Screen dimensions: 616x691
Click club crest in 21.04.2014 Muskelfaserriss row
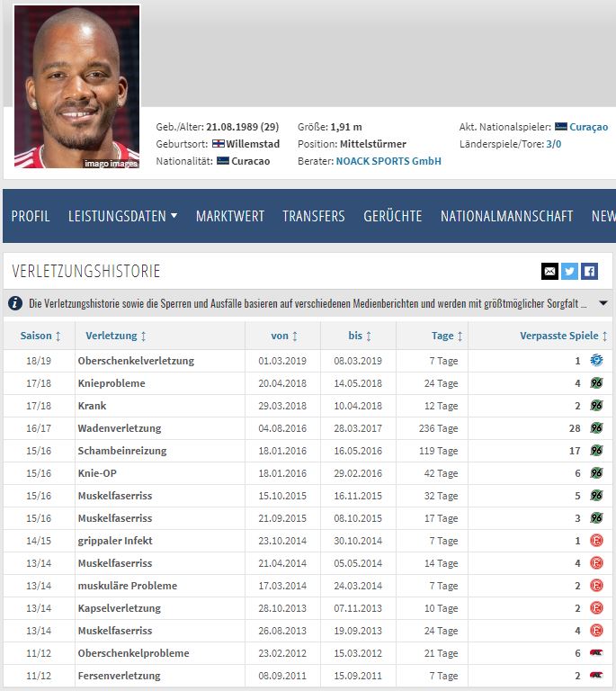point(596,562)
